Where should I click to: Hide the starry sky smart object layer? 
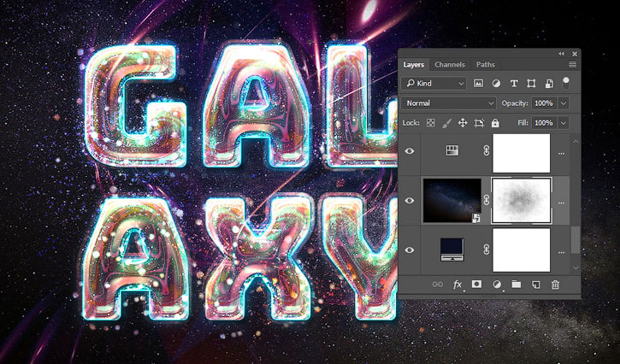tap(410, 201)
